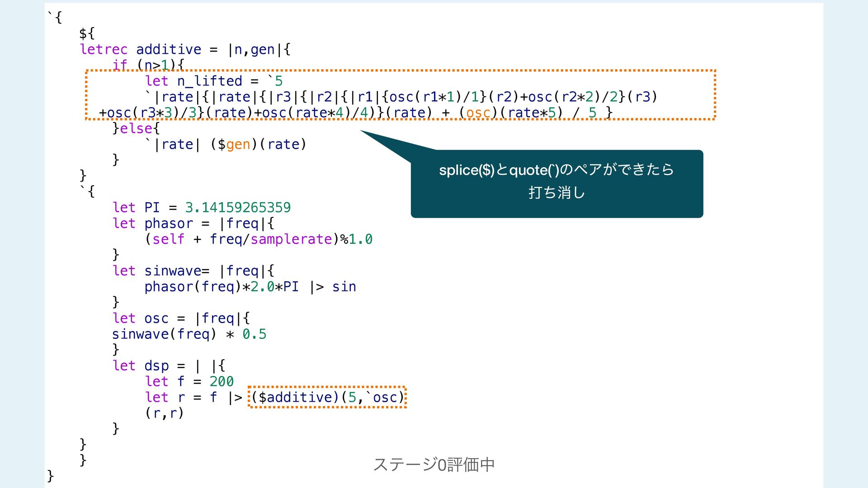Click the '}else{' line

(x=136, y=128)
